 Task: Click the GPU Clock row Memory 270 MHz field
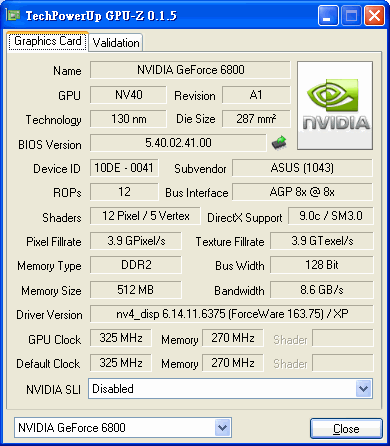tap(233, 338)
